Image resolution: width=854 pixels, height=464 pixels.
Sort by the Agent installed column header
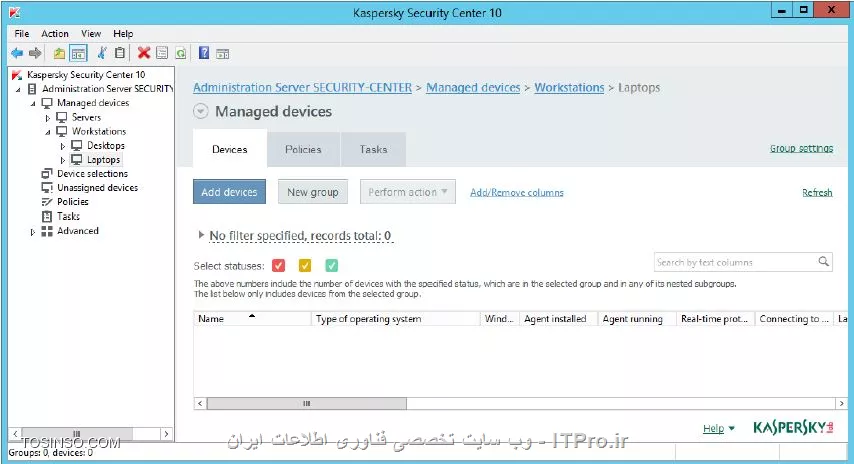(559, 319)
